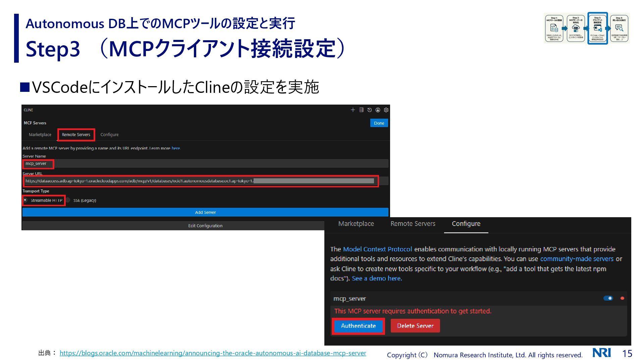Click the Server Name input field
Viewport: 644px width, 362px height.
click(x=205, y=164)
